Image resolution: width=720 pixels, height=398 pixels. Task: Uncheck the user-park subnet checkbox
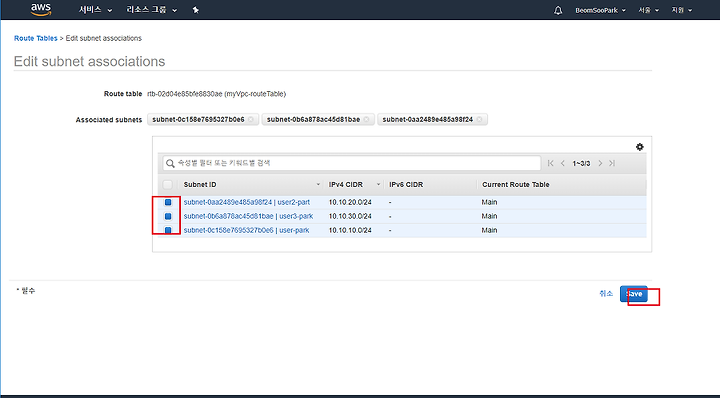[168, 230]
